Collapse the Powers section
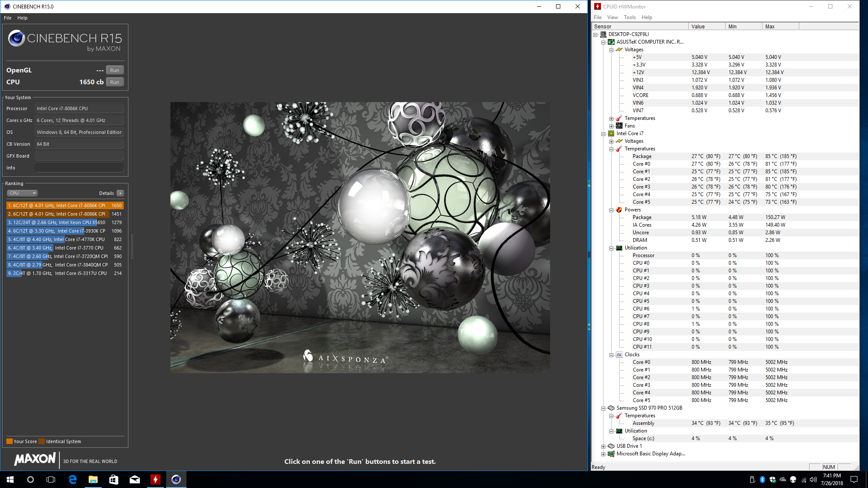Image resolution: width=868 pixels, height=488 pixels. [x=611, y=210]
